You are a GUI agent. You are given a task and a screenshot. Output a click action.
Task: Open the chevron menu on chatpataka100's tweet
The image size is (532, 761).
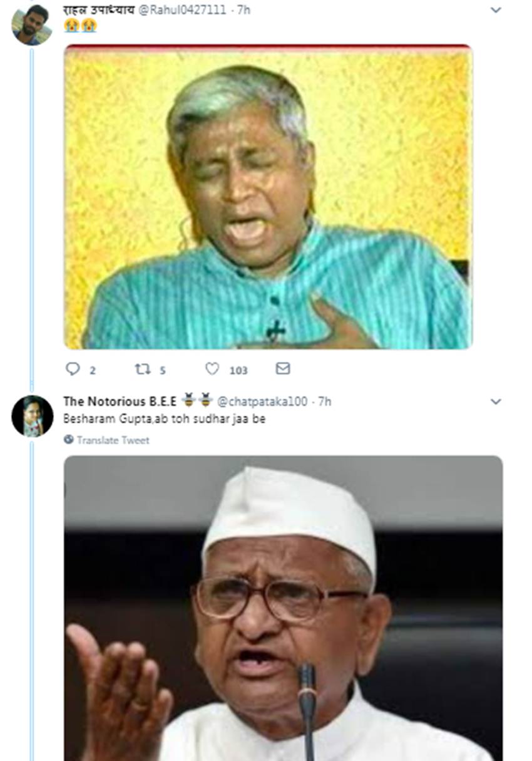496,401
